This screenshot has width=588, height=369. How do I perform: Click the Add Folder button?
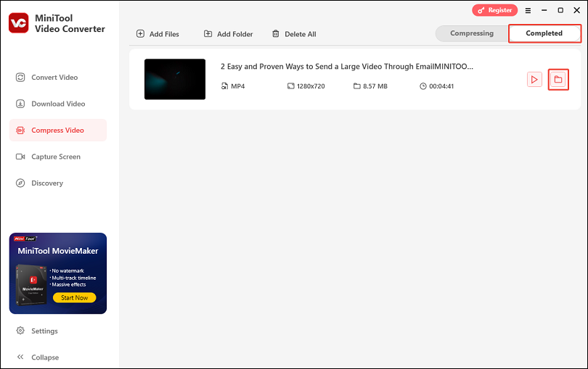(x=229, y=34)
